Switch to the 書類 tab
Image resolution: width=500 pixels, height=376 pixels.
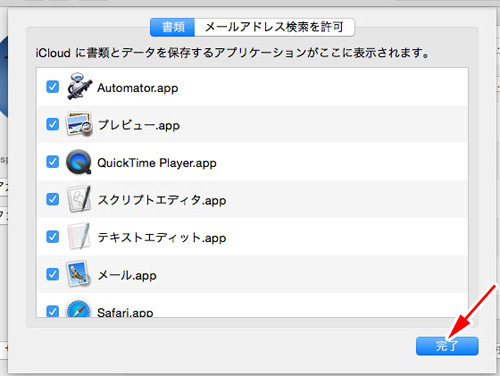[x=173, y=27]
